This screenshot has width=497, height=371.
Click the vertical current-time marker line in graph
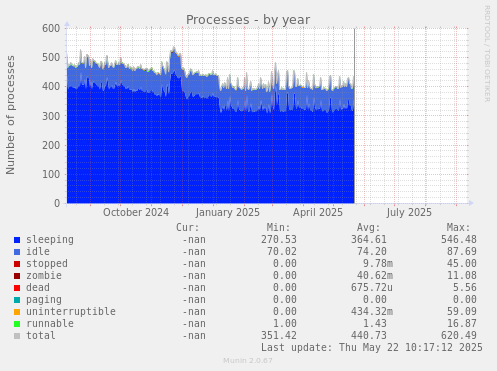pos(354,116)
